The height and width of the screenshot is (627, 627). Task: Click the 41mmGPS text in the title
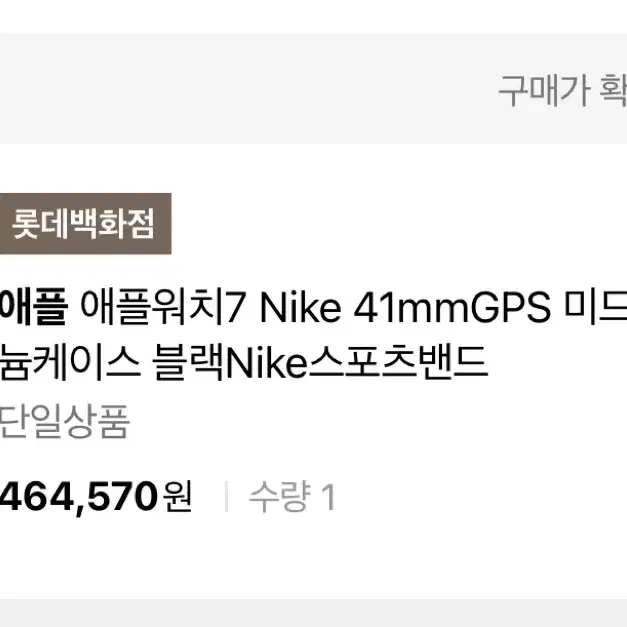pos(452,308)
